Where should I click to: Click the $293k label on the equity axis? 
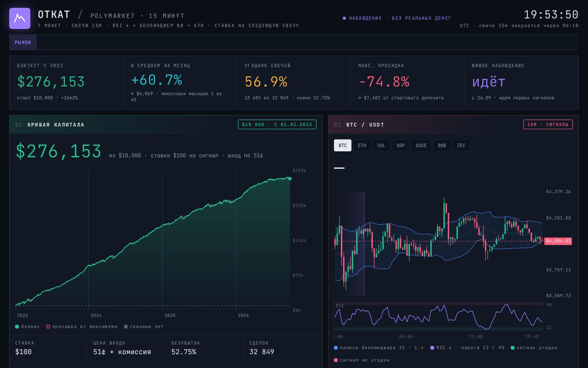[300, 171]
